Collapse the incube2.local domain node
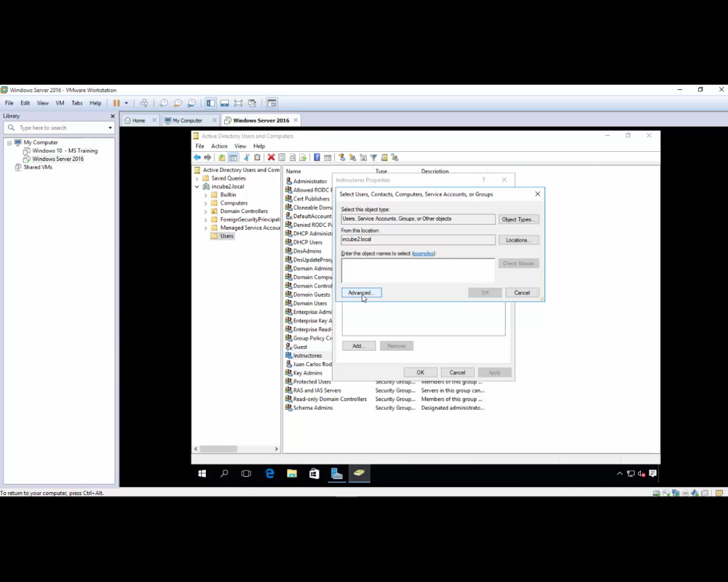This screenshot has height=582, width=728. coord(197,186)
